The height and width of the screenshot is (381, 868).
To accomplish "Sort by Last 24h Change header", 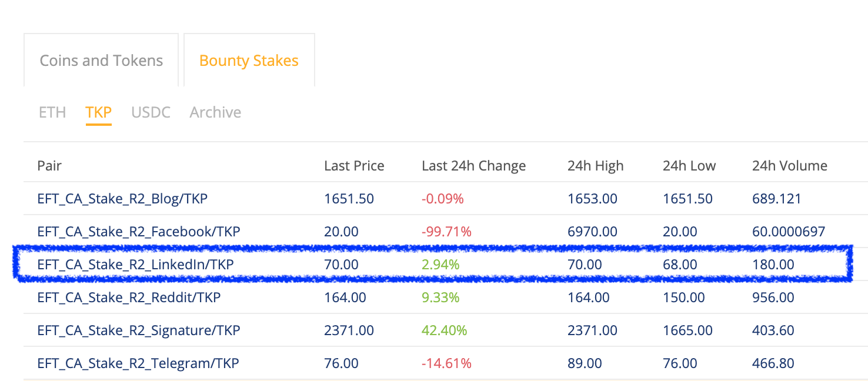I will tap(473, 166).
